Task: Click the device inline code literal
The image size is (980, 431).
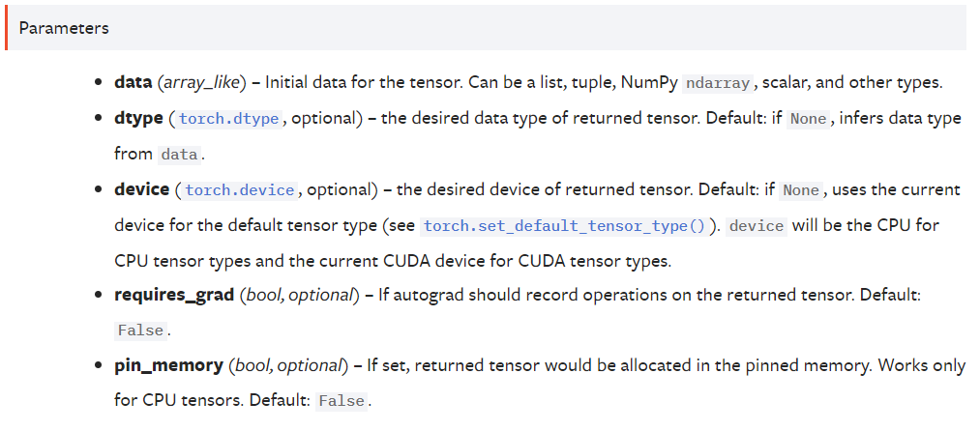Action: pos(757,225)
